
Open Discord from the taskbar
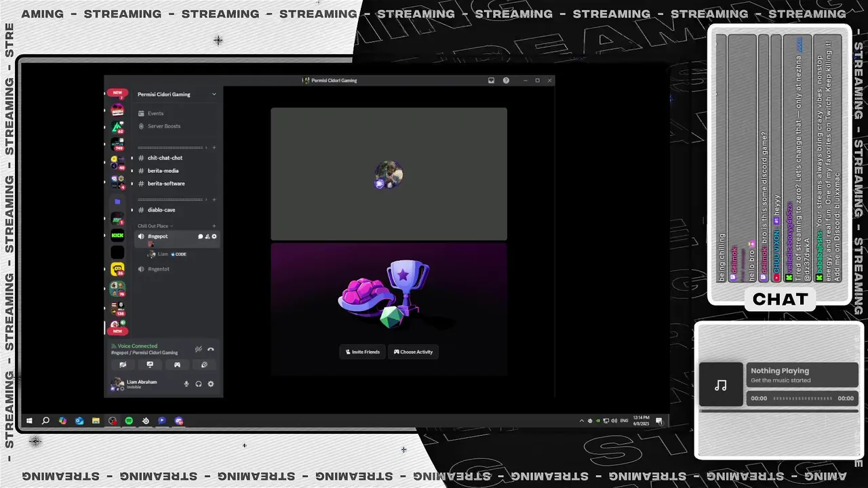[178, 421]
